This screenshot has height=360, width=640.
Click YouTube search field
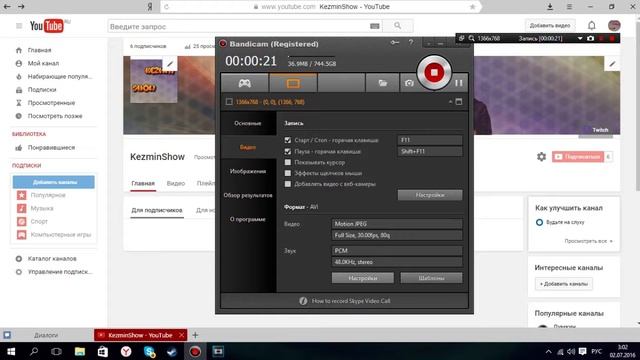[x=239, y=26]
